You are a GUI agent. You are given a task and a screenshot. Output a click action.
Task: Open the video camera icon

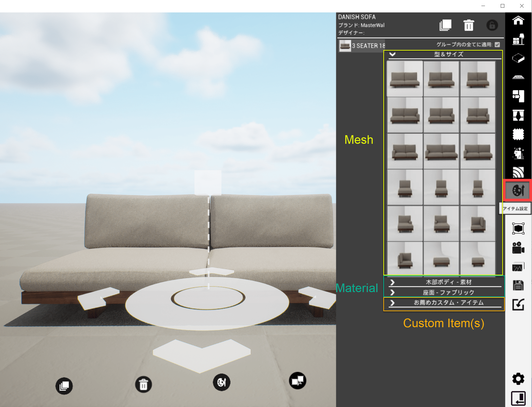tap(518, 248)
